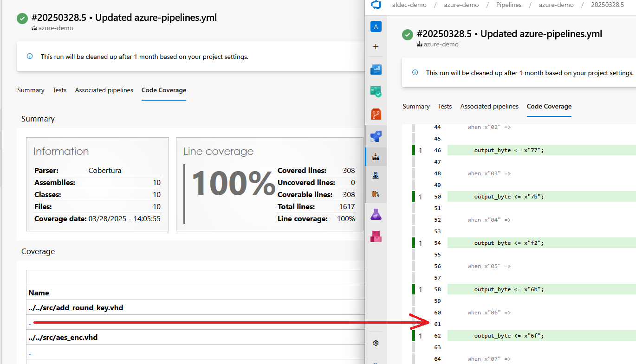Screen dimensions: 636x364
Task: Click 'Cobertura' parser value
Action: click(x=105, y=171)
